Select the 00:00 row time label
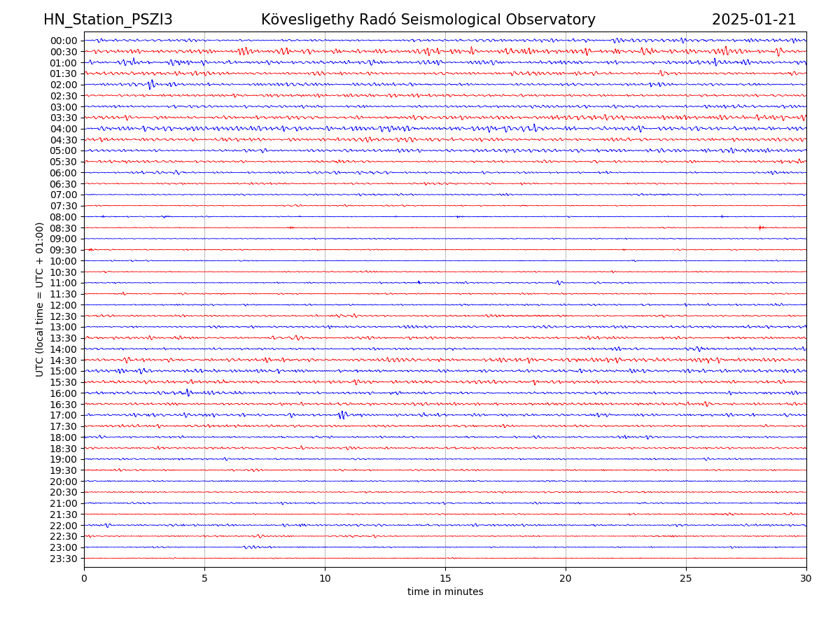The width and height of the screenshot is (840, 630). click(63, 41)
